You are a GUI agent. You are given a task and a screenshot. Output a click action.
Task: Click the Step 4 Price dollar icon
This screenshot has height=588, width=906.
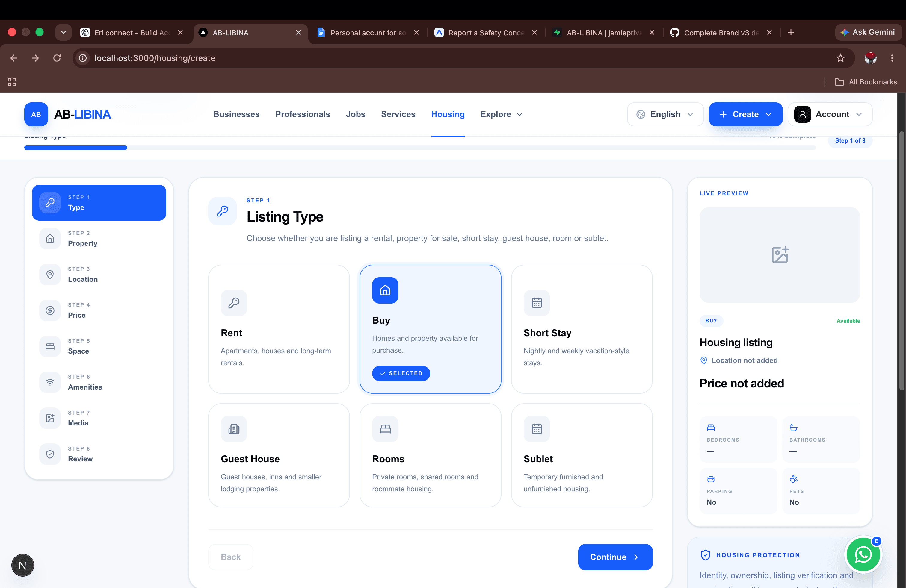50,310
